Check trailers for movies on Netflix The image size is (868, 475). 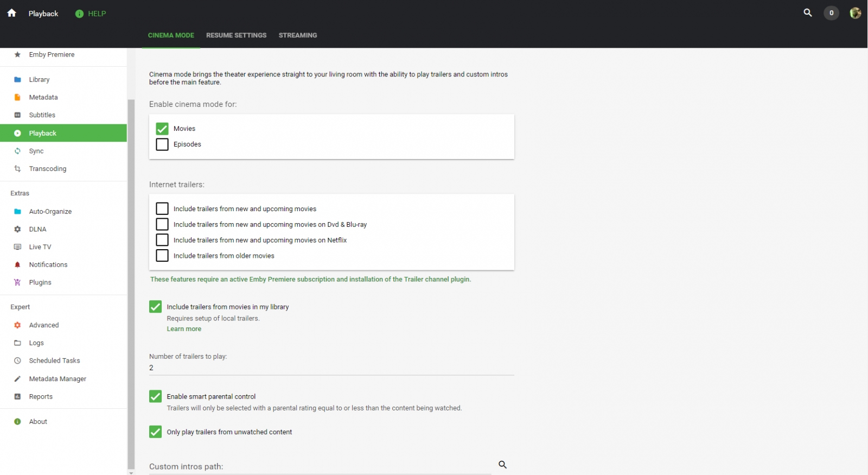(162, 240)
